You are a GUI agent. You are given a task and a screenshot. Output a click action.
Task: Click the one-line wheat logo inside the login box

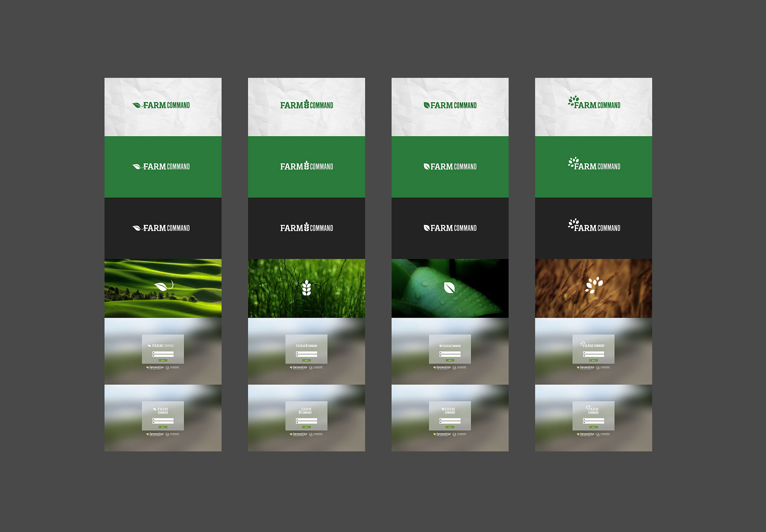click(x=306, y=346)
